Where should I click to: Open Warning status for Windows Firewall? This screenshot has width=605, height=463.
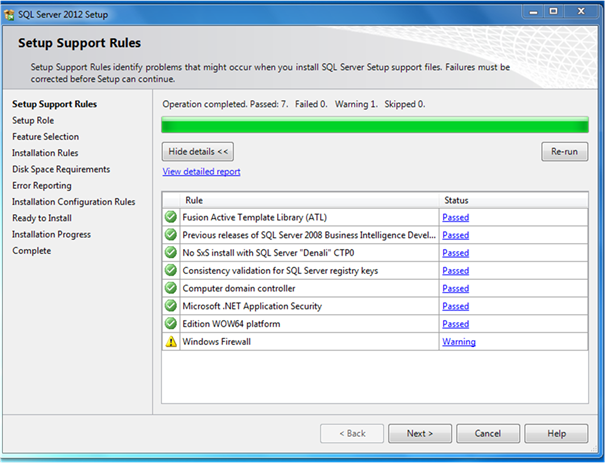click(459, 342)
